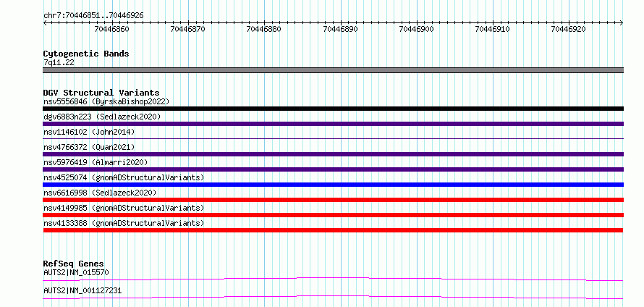This screenshot has height=307, width=644.
Task: Open variant nsv6616998 (Sedlazeck2020) label
Action: [x=100, y=193]
